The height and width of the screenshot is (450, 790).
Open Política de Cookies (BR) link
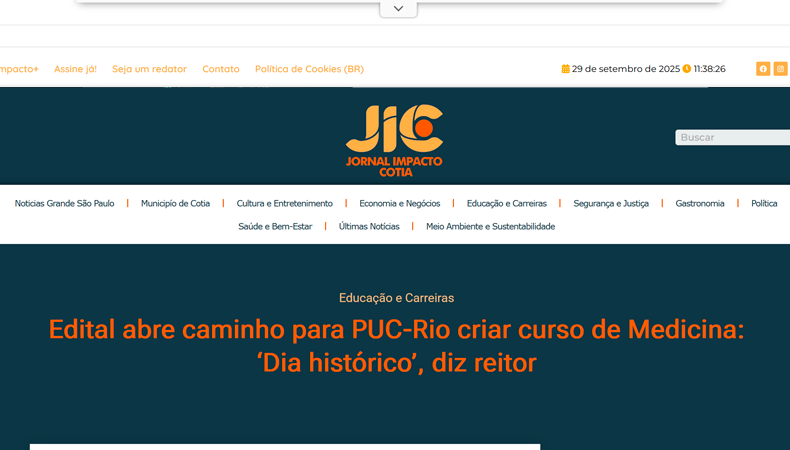[x=309, y=69]
